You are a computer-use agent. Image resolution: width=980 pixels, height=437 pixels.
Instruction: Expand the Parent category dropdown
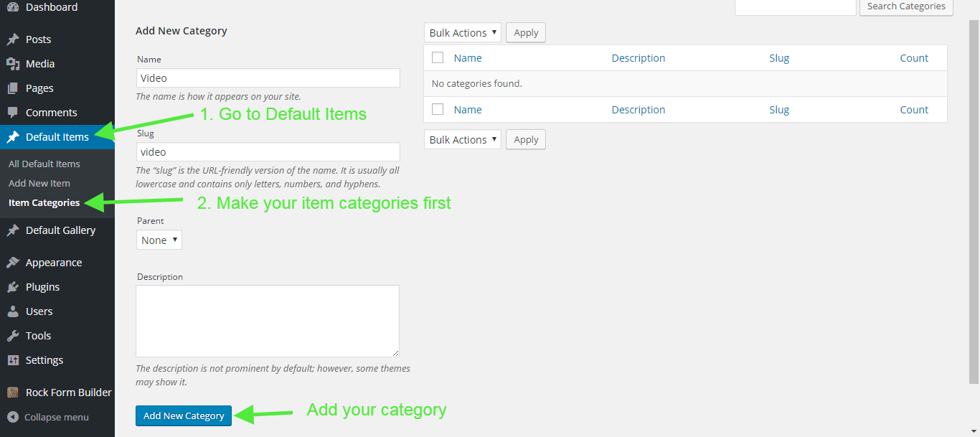[x=159, y=240]
